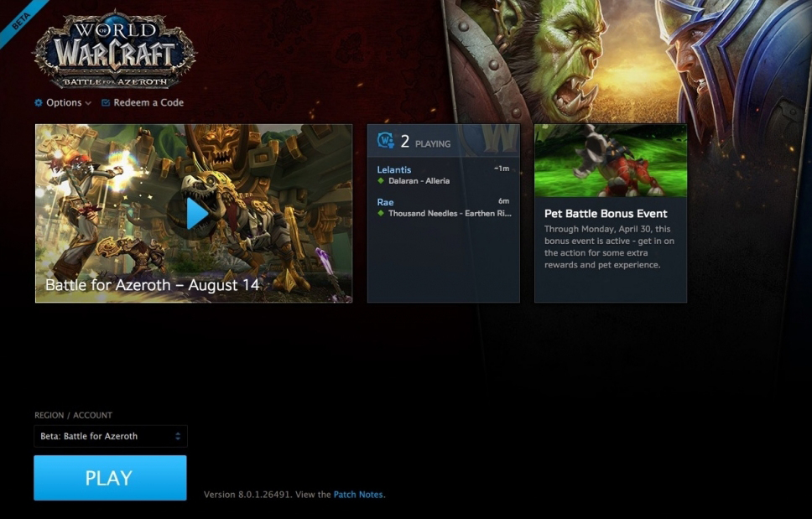Click the Pet Battle event description text
812x519 pixels.
(x=610, y=247)
